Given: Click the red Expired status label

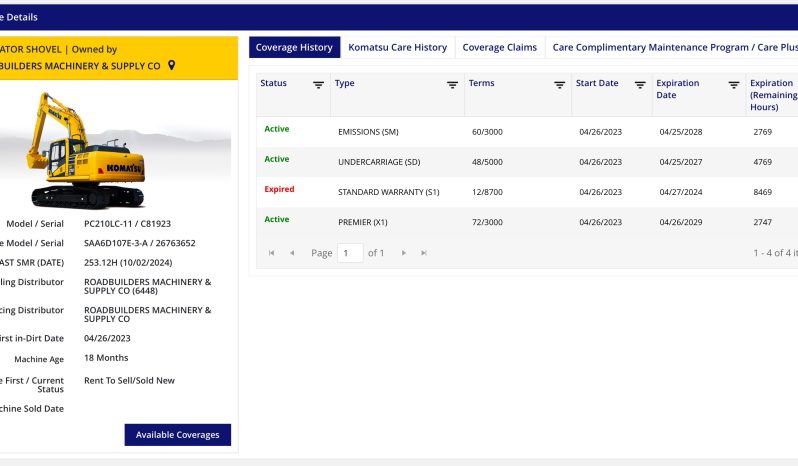Looking at the screenshot, I should click(279, 189).
